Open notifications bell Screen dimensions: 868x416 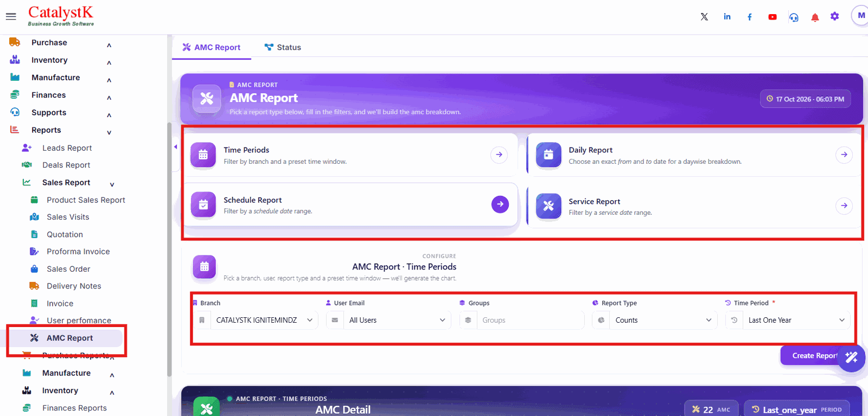click(815, 17)
